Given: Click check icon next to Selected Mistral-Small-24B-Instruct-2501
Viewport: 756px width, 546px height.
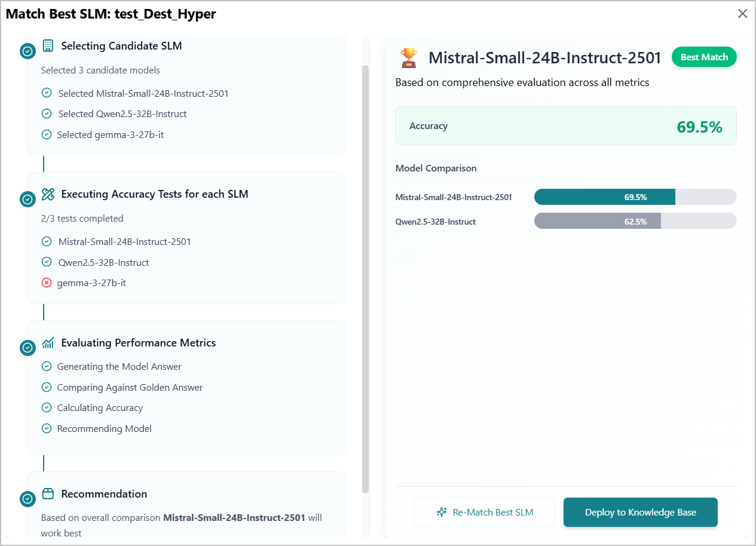Looking at the screenshot, I should pyautogui.click(x=47, y=93).
